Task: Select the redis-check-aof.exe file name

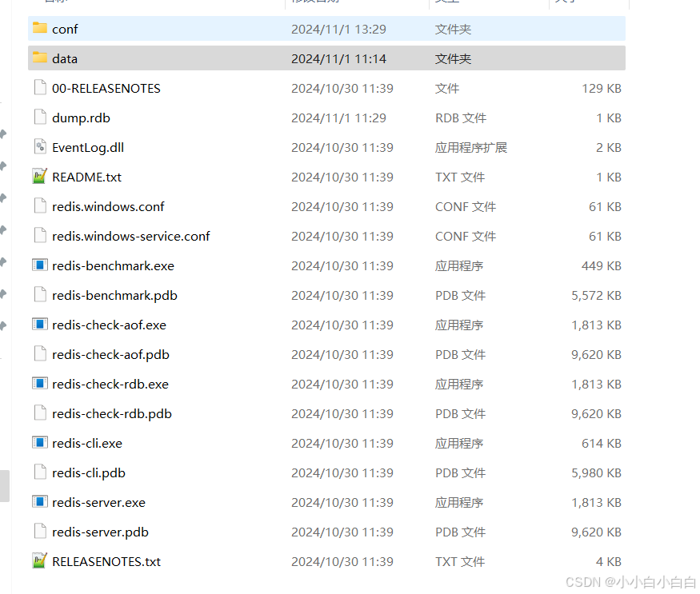Action: click(x=109, y=325)
